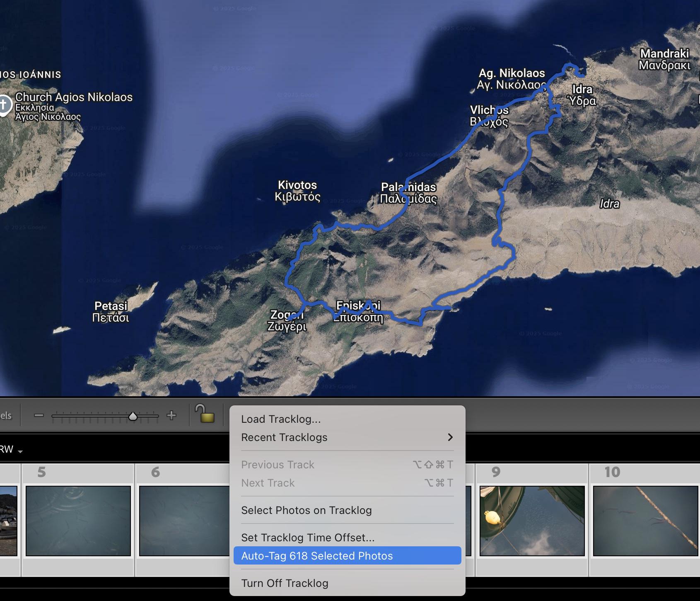This screenshot has height=601, width=700.
Task: Select filmstrip photo 10 with rope
Action: 645,521
